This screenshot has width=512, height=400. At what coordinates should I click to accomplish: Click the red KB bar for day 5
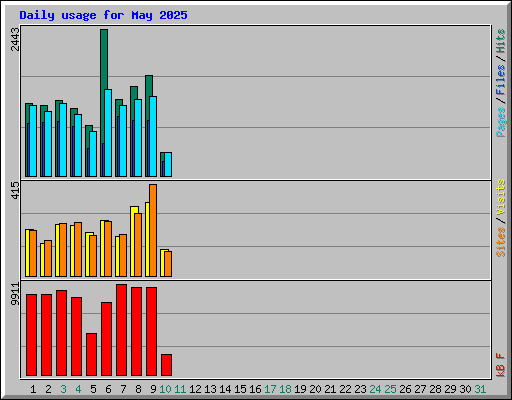(x=92, y=354)
